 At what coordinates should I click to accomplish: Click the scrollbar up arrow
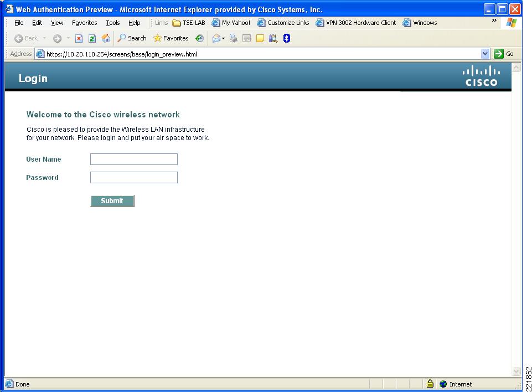pyautogui.click(x=516, y=68)
